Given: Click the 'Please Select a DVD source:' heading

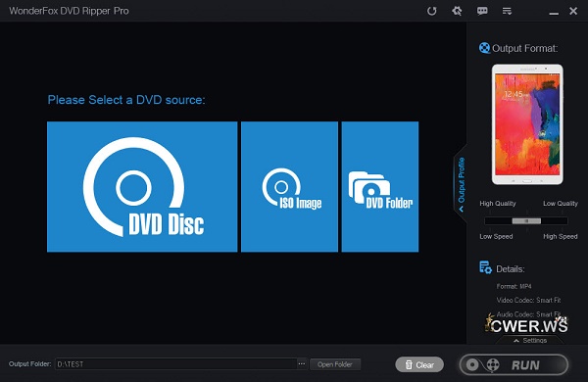Looking at the screenshot, I should point(126,100).
